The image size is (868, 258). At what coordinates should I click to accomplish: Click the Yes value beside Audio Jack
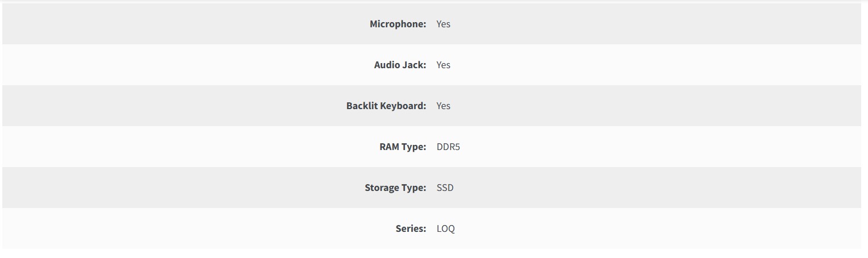click(443, 65)
